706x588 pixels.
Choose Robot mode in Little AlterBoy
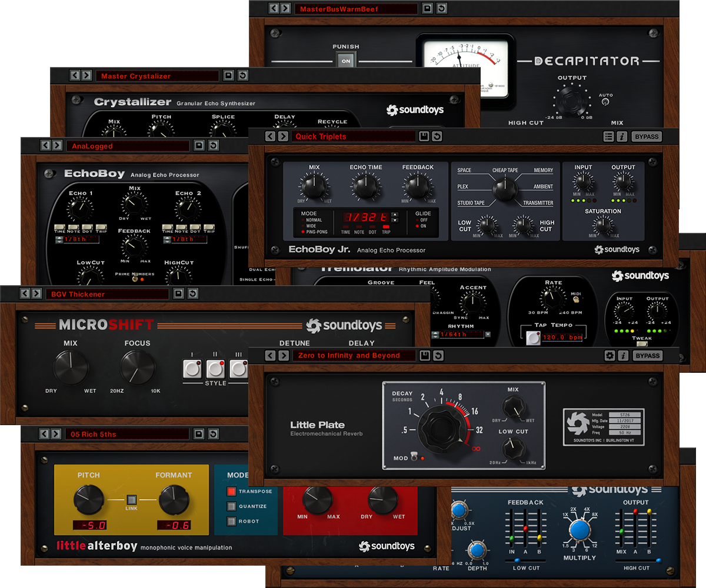click(232, 521)
